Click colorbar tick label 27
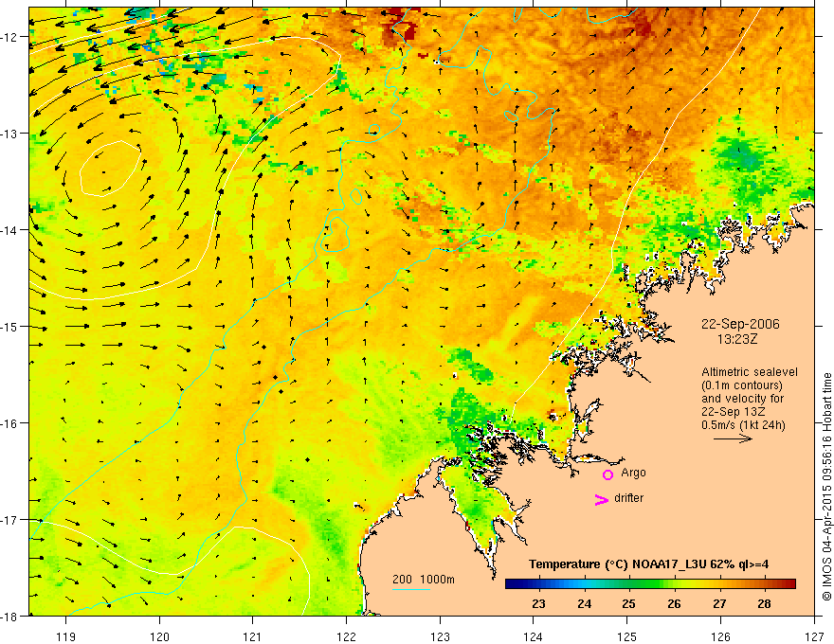The width and height of the screenshot is (834, 644). [719, 603]
